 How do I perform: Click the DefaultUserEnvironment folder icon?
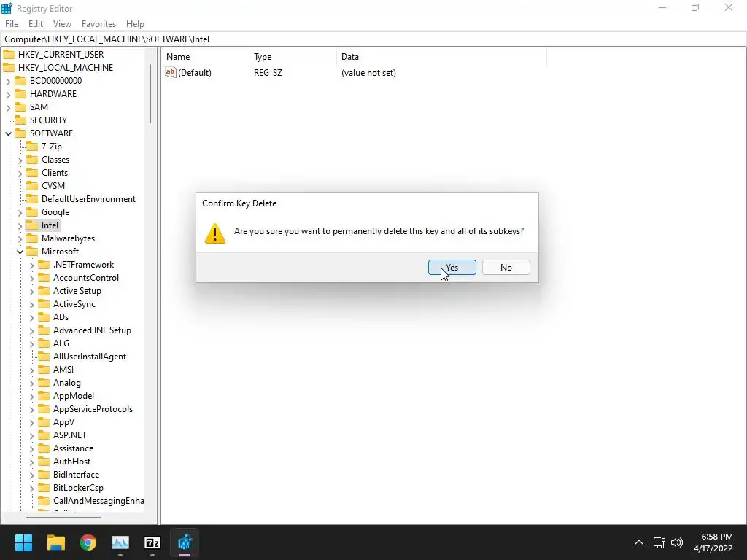coord(32,198)
